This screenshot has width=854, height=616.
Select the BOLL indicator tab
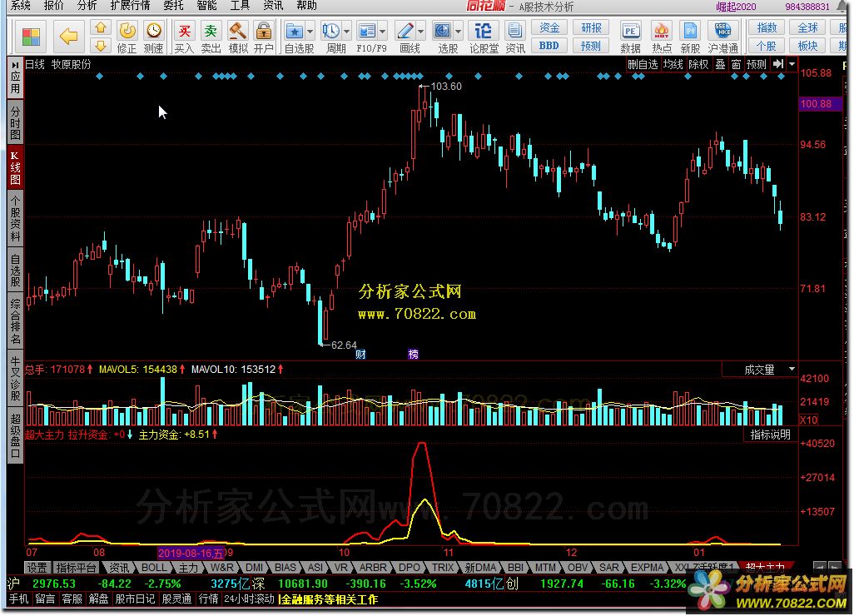point(154,568)
